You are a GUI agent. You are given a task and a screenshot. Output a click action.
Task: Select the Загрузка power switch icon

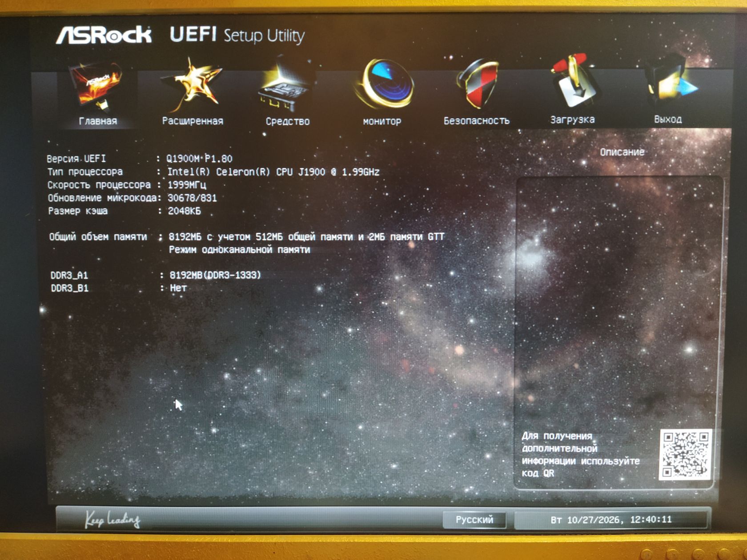click(574, 81)
